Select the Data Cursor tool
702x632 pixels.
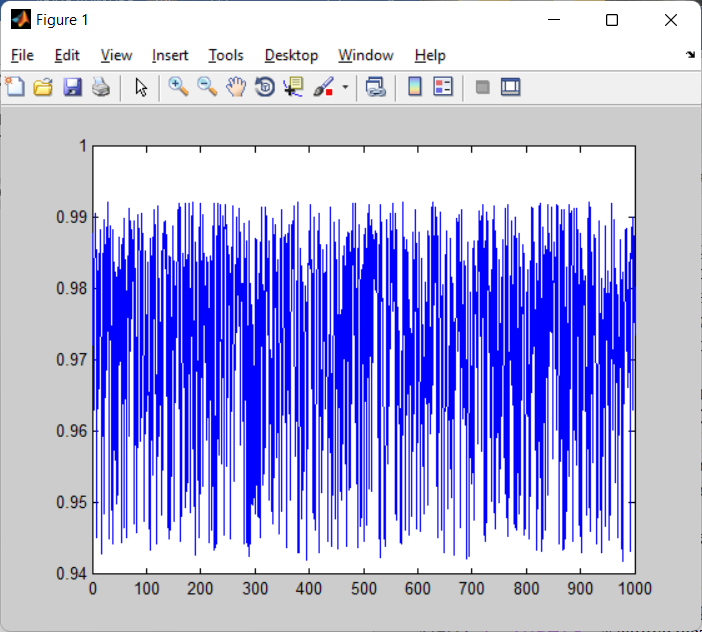[x=294, y=87]
